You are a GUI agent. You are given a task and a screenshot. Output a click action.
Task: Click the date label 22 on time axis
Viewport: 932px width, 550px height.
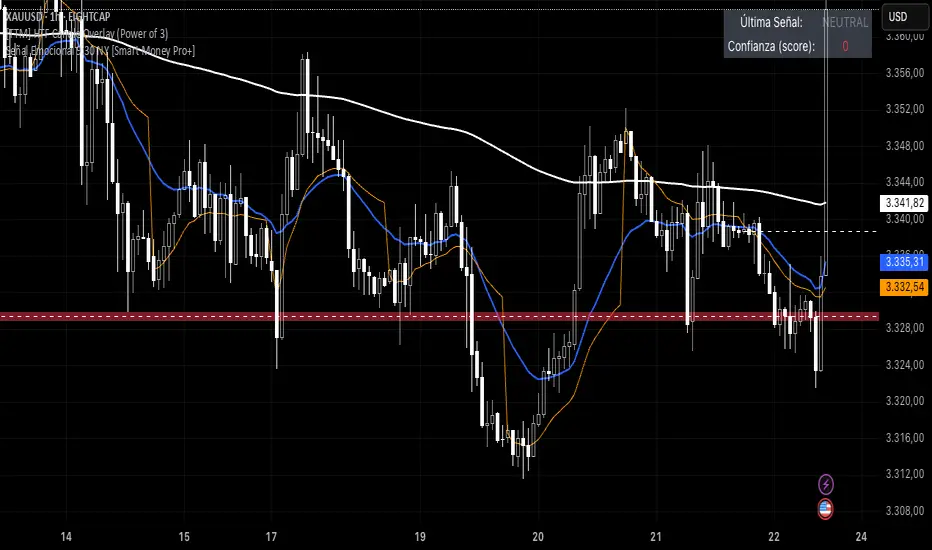click(x=773, y=536)
